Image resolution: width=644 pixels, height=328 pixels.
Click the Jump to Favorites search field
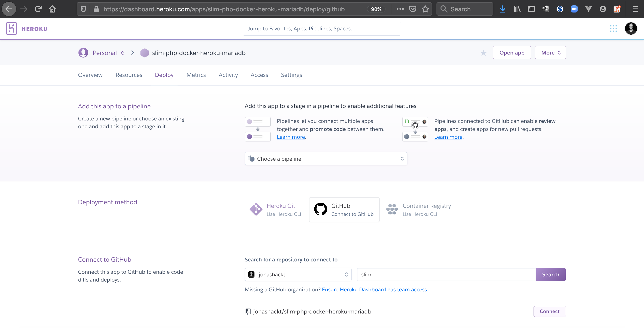pos(322,28)
